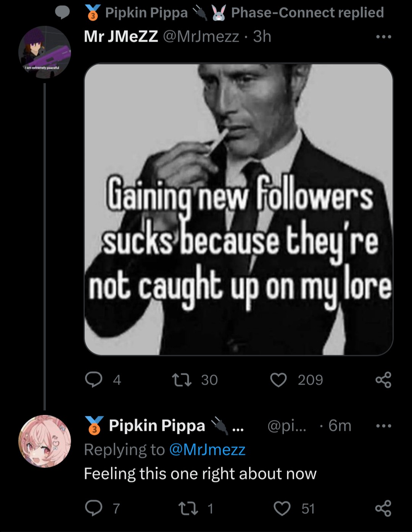Open the 3h timestamp of the tweet
The width and height of the screenshot is (412, 532).
pos(262,37)
